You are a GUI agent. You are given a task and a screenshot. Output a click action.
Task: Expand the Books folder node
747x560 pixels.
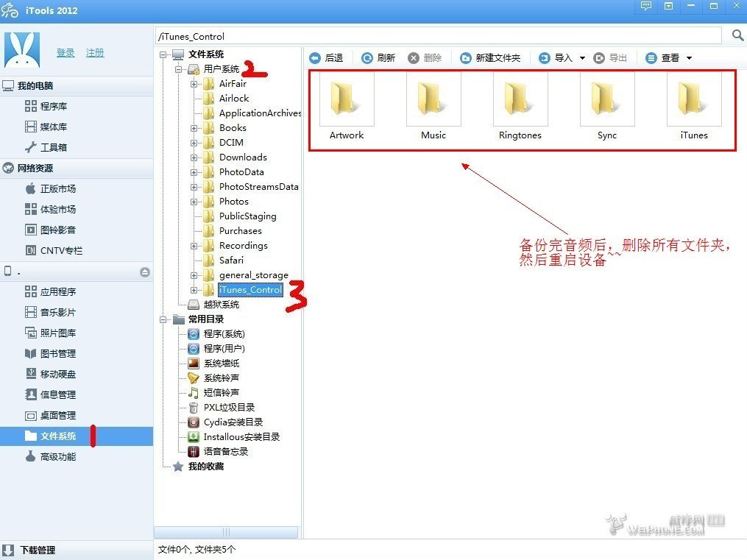[194, 128]
